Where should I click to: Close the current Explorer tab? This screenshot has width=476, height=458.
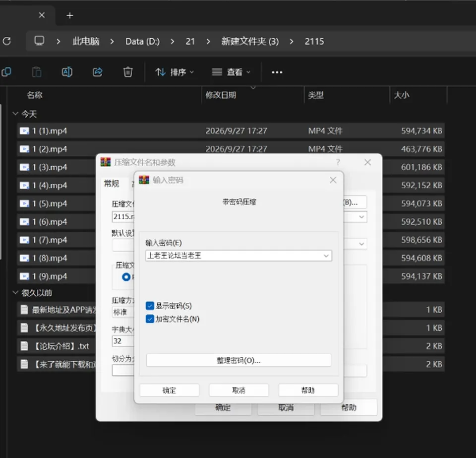pyautogui.click(x=42, y=15)
